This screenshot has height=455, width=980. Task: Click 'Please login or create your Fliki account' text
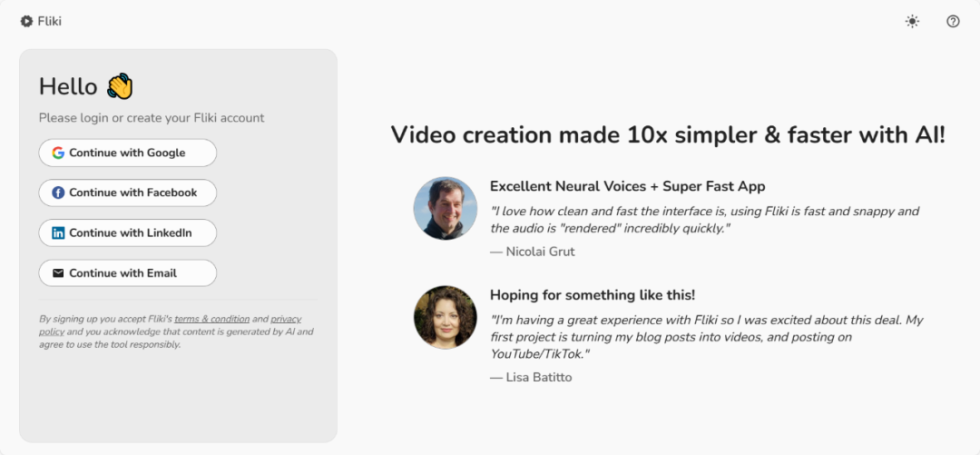(152, 118)
